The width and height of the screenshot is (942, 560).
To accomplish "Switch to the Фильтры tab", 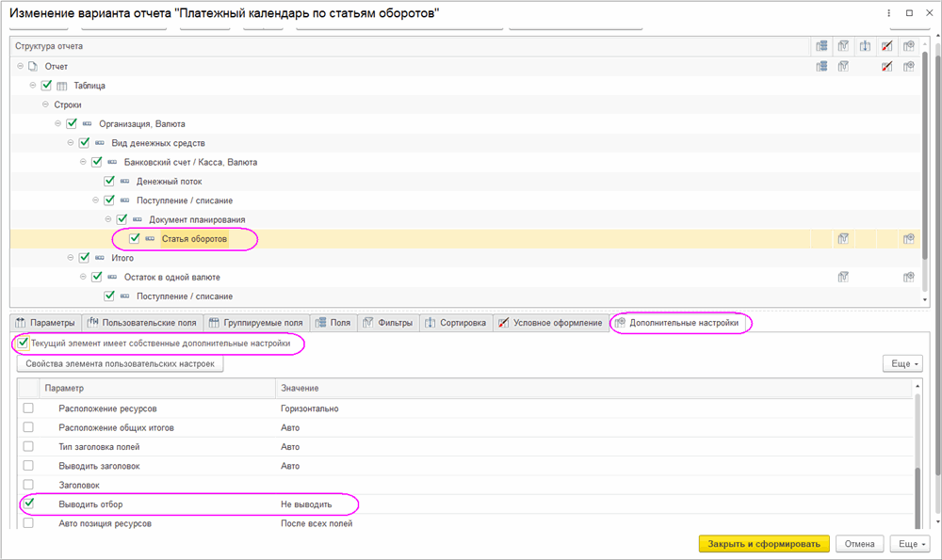I will (388, 324).
